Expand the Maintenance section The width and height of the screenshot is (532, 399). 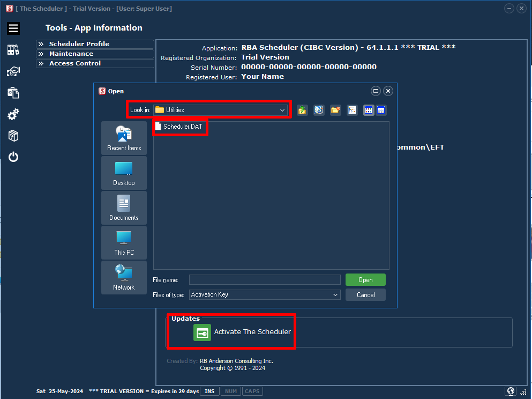pyautogui.click(x=95, y=54)
